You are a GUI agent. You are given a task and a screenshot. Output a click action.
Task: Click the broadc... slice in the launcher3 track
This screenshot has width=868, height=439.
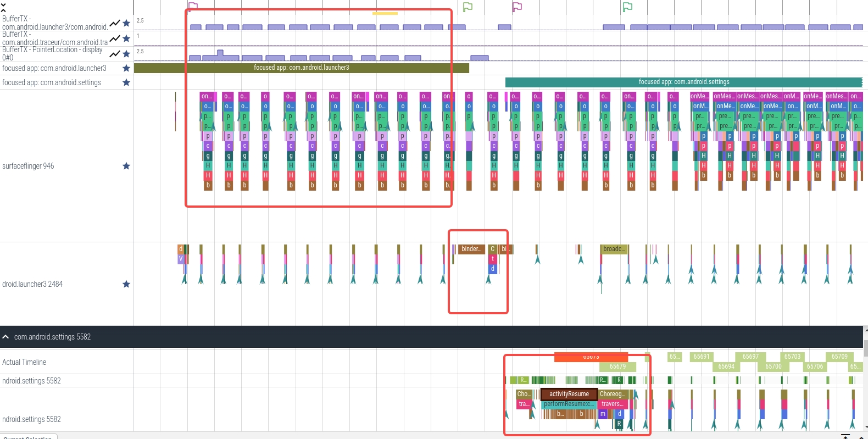[614, 249]
